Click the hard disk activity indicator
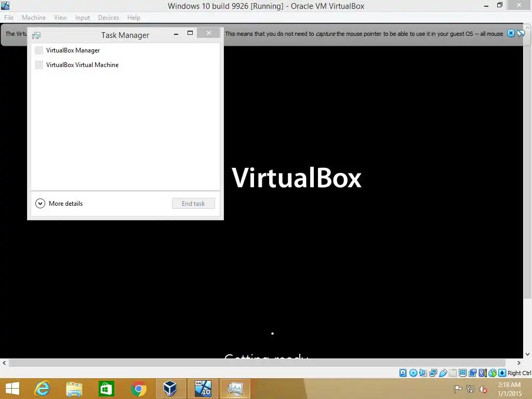Screen dimensions: 532x399 click(x=403, y=373)
